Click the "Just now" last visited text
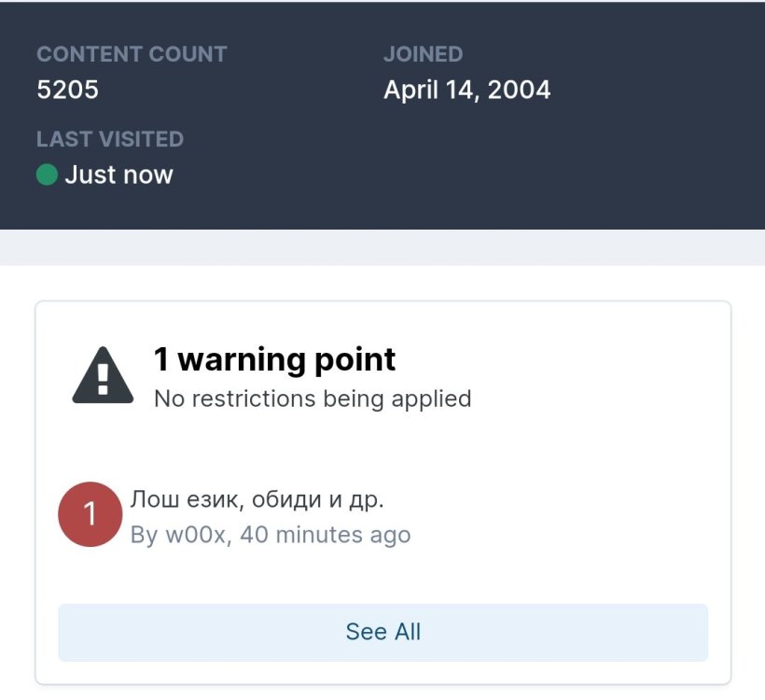Image resolution: width=765 pixels, height=700 pixels. [x=118, y=175]
